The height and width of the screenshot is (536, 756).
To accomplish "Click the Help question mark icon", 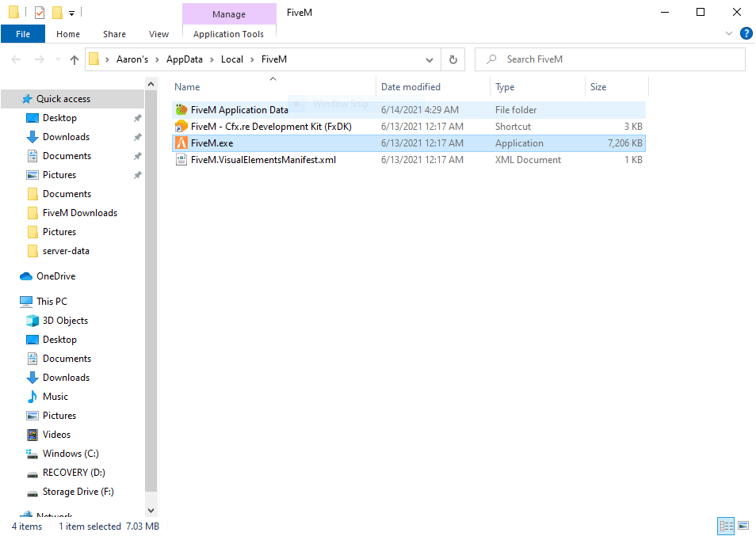I will point(746,34).
